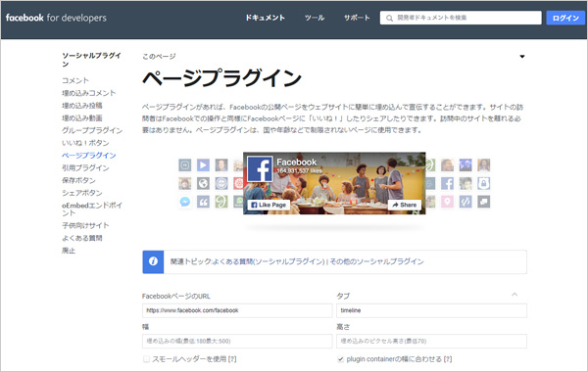The height and width of the screenshot is (372, 588).
Task: Click the ログイン button
Action: click(565, 18)
